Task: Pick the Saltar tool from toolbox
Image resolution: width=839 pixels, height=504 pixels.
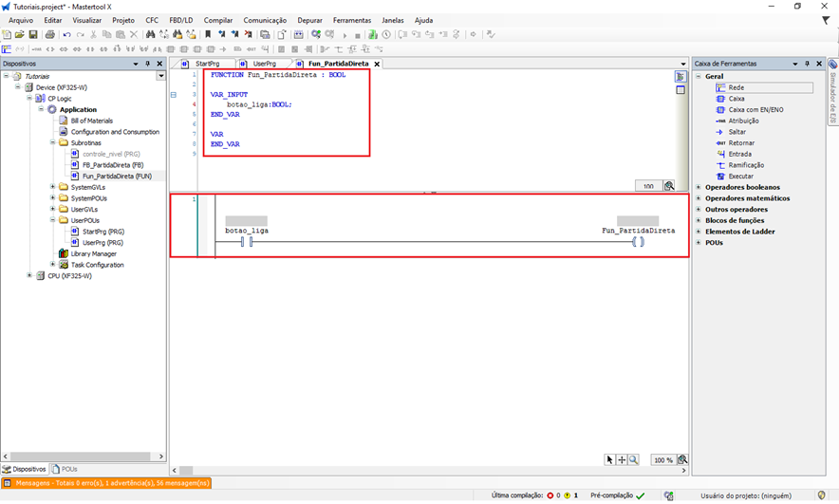Action: click(736, 131)
